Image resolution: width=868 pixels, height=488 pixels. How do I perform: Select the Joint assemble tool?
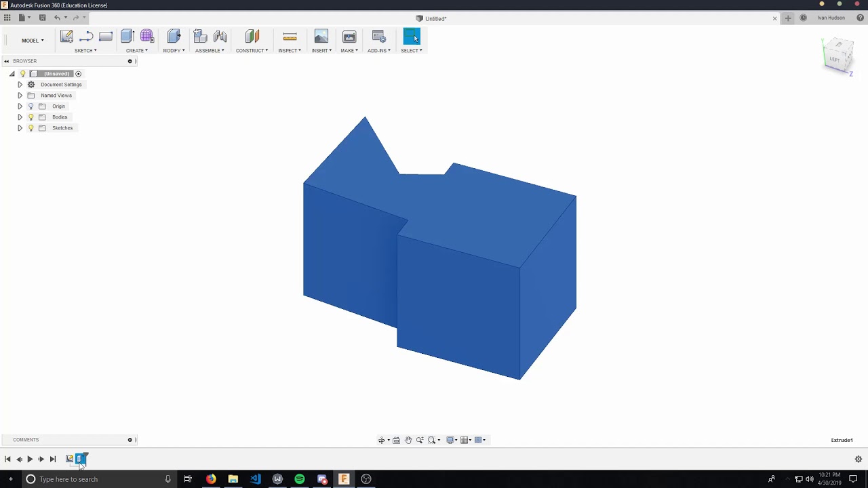click(220, 37)
